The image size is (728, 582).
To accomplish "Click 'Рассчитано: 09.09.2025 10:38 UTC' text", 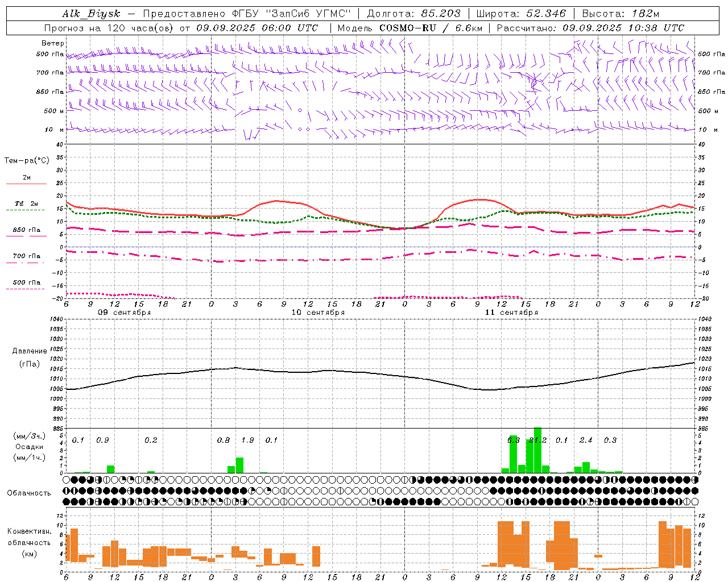I will 590,28.
